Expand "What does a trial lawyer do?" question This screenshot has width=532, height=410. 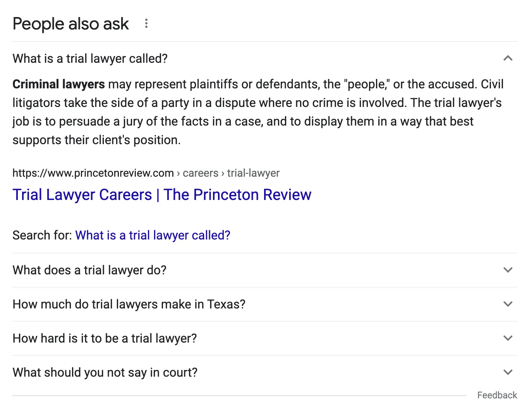(89, 270)
